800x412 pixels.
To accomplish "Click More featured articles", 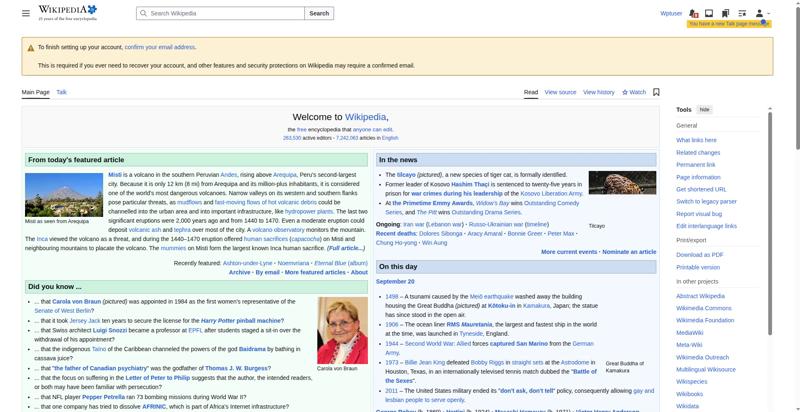I will (315, 273).
